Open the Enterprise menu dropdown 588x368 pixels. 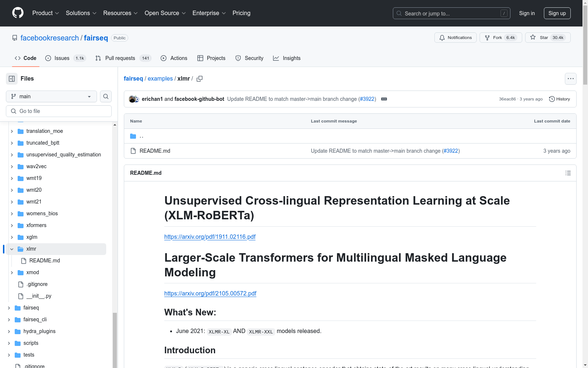209,13
